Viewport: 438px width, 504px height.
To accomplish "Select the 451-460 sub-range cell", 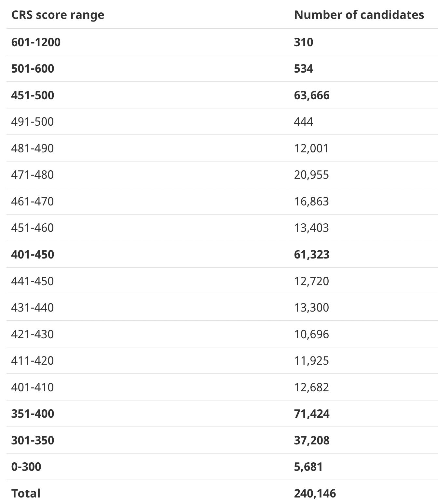I will [32, 228].
